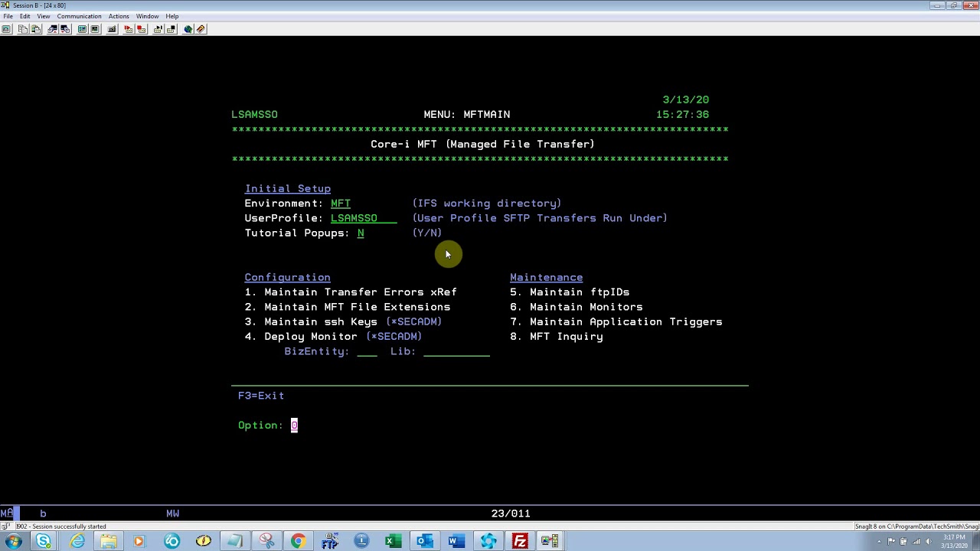Screen dimensions: 980x551
Task: Click the Send file to host icon
Action: click(x=53, y=29)
